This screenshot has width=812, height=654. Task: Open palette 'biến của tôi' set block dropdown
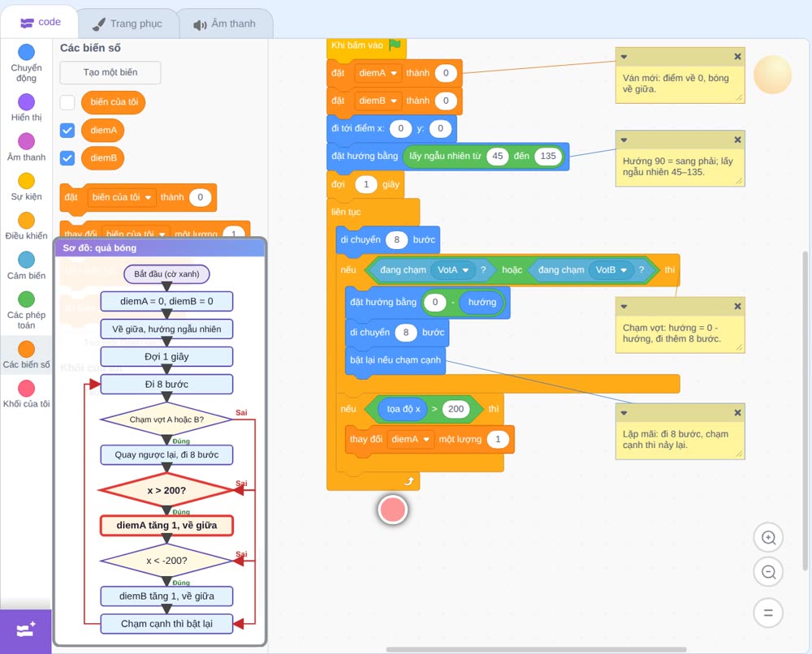pos(122,197)
